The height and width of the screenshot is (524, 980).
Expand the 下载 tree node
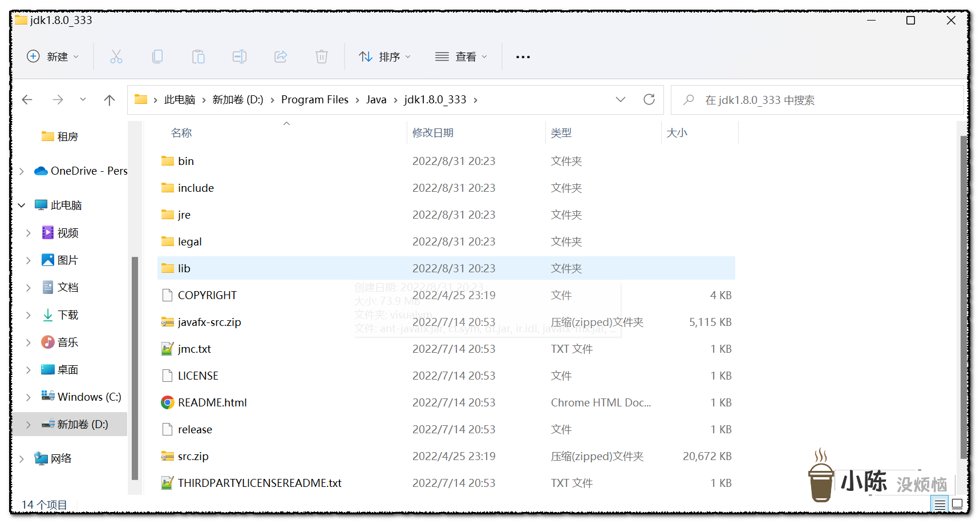tap(29, 315)
